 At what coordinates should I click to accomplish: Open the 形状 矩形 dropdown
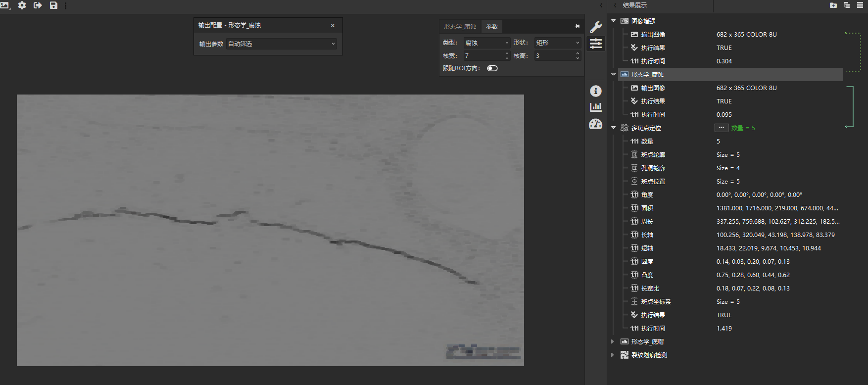557,43
